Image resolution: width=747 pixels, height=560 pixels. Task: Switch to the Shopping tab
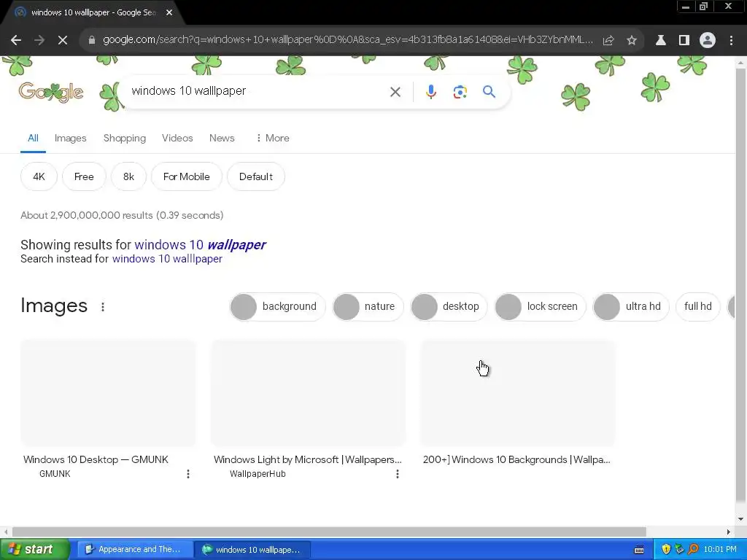pos(125,138)
